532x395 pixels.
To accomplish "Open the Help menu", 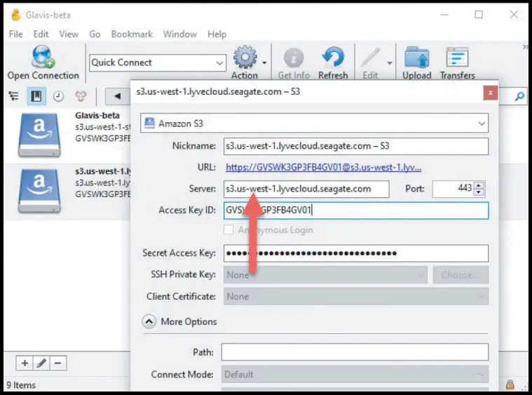I will tap(217, 34).
